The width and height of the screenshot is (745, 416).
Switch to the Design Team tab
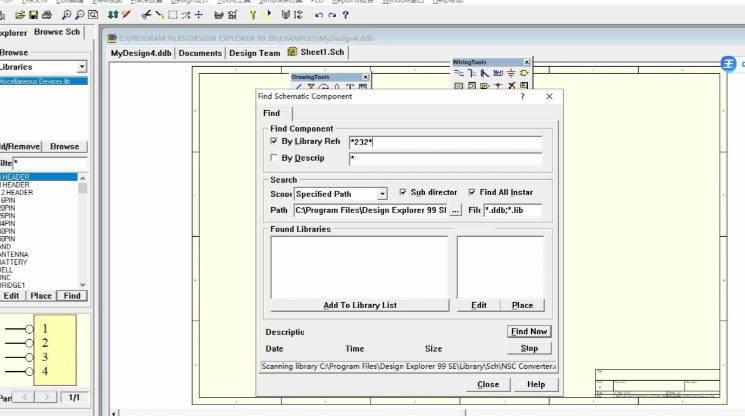[255, 53]
